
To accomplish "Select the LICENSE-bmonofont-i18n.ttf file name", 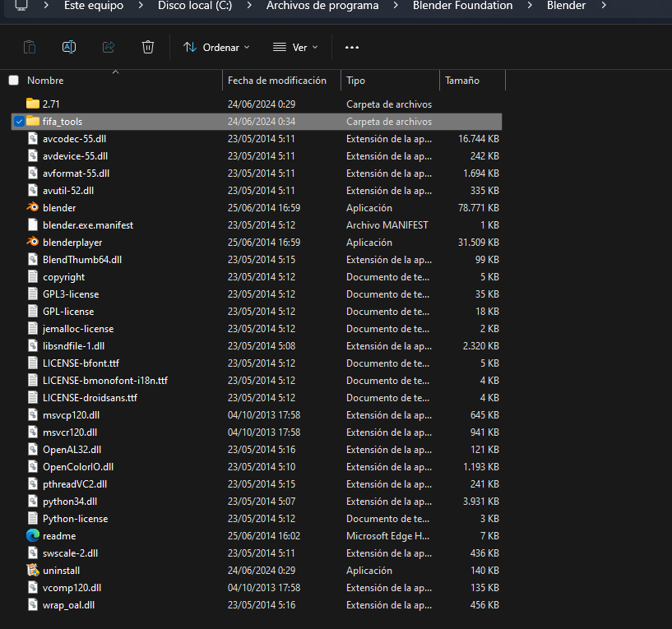I will tap(105, 381).
